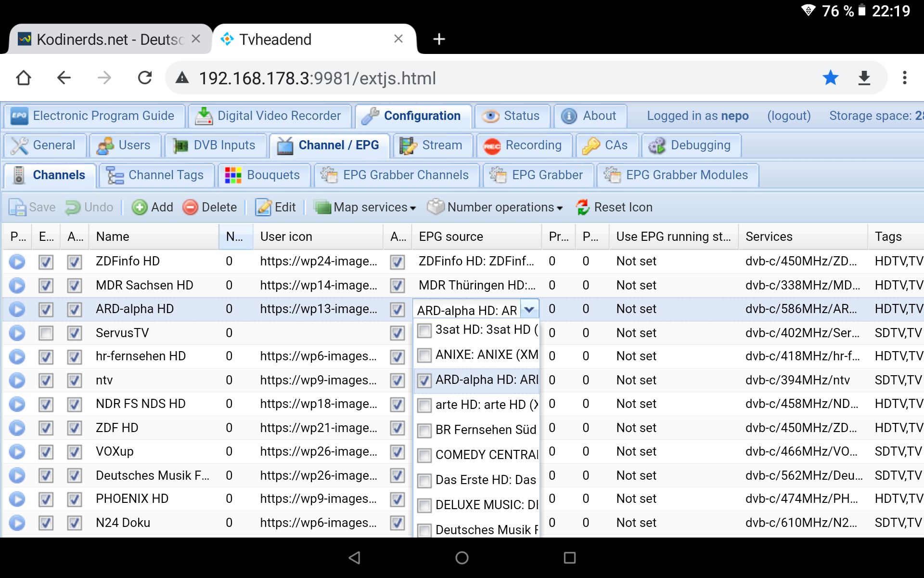Check ANIXE in EPG source list
Screen dimensions: 924x578
pos(424,356)
